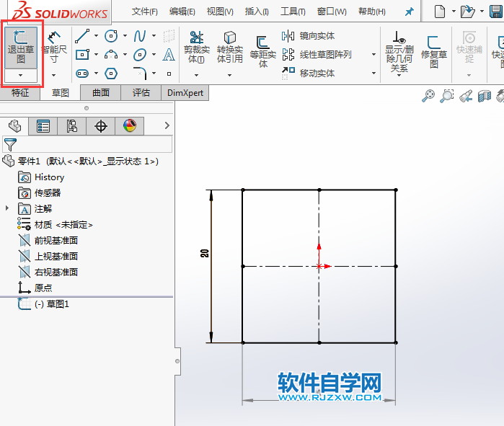
Task: Click the Trim Entities (剪裁实体) tool
Action: (197, 48)
